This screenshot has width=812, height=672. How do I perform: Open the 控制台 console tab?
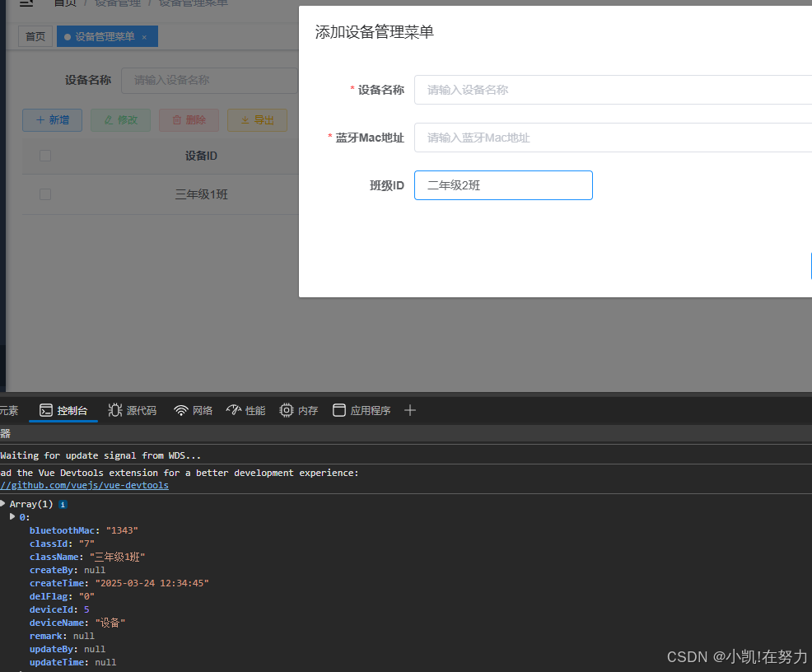pyautogui.click(x=63, y=411)
